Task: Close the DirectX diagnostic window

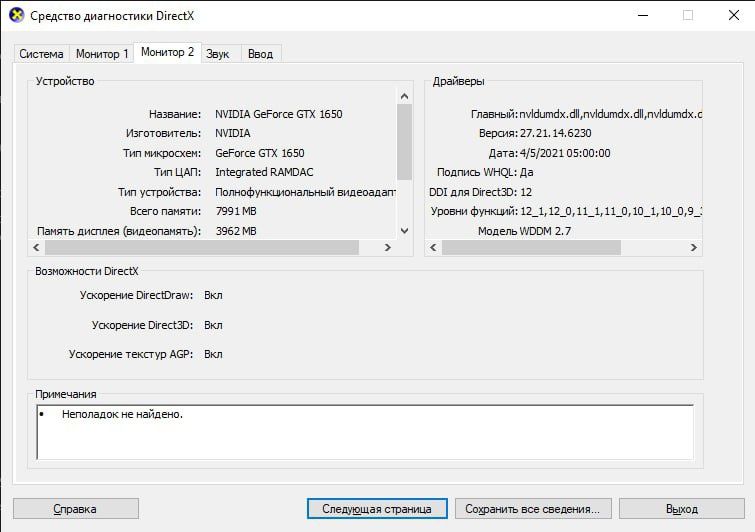Action: pyautogui.click(x=734, y=15)
